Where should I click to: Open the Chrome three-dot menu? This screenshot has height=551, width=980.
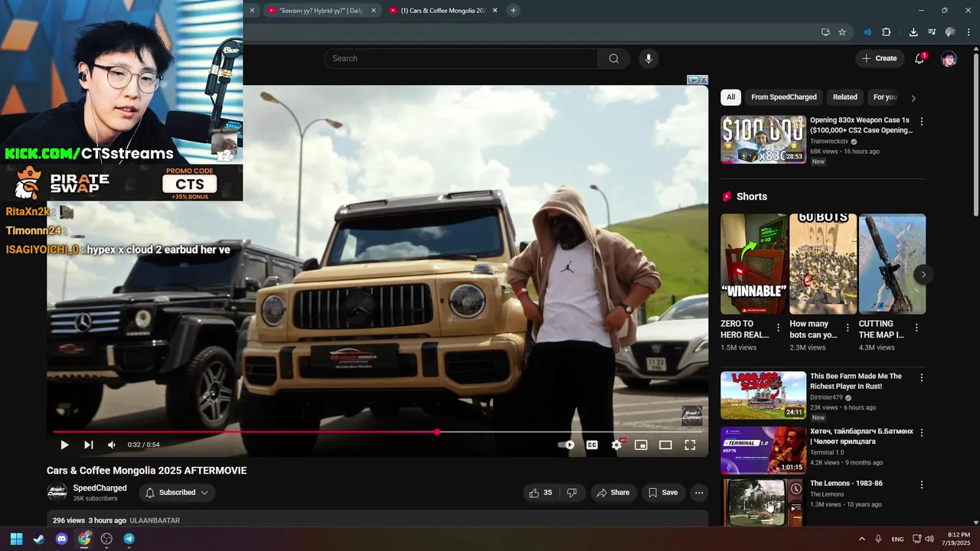[x=969, y=32]
